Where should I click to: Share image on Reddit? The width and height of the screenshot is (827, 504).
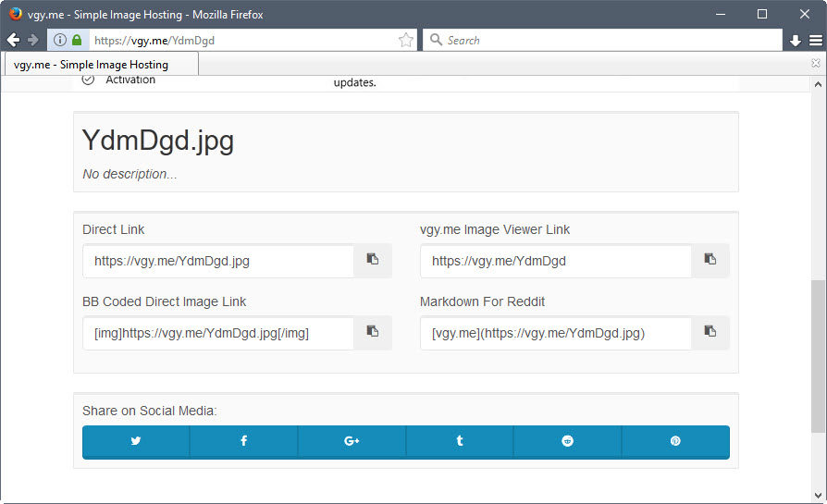point(567,442)
